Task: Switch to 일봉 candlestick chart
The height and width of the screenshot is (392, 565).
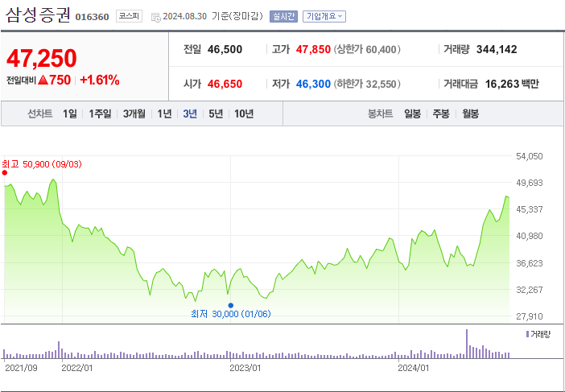Action: [412, 114]
